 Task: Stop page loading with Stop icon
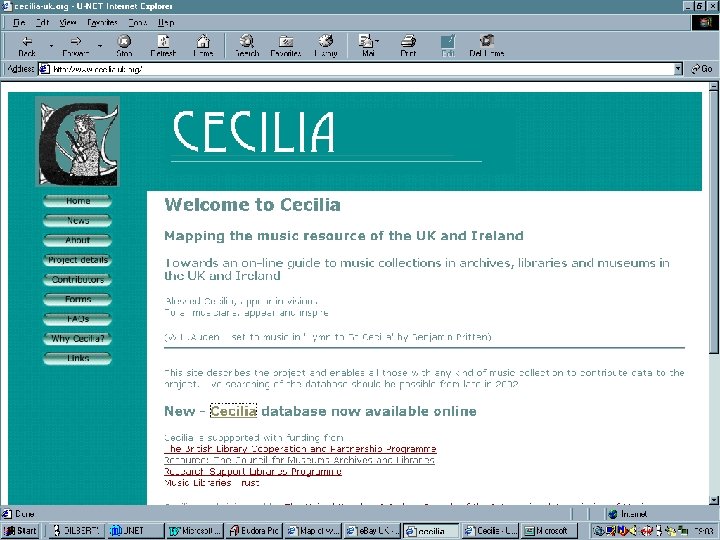click(x=124, y=45)
